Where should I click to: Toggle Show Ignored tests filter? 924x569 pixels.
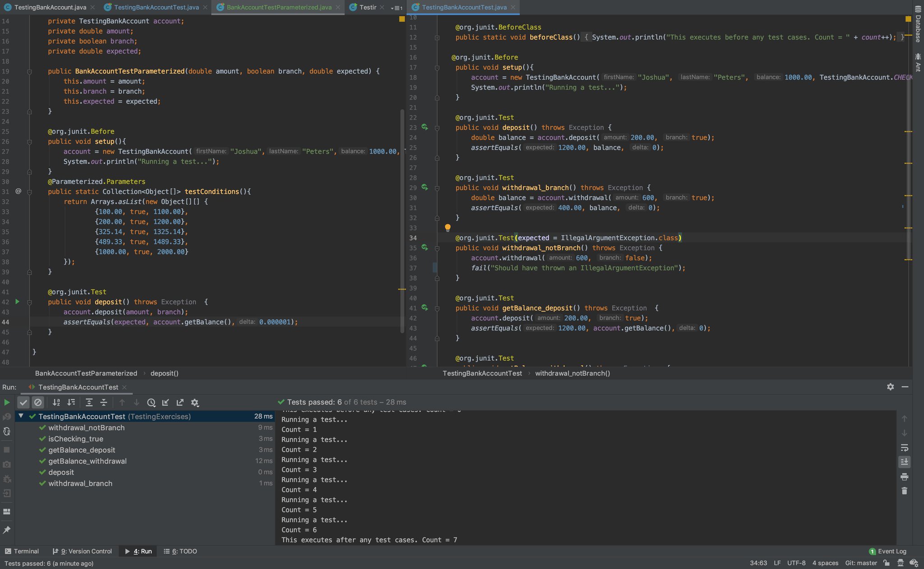(x=38, y=403)
